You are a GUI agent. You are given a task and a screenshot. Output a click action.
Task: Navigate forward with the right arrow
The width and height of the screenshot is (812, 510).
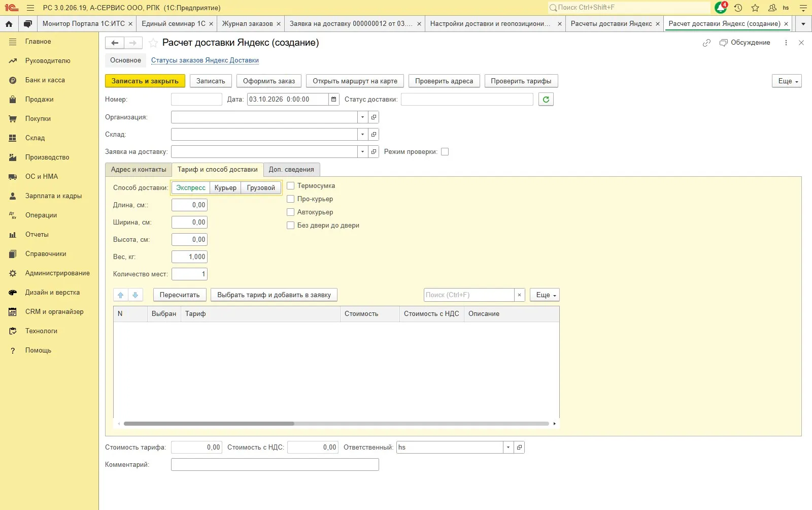(133, 43)
